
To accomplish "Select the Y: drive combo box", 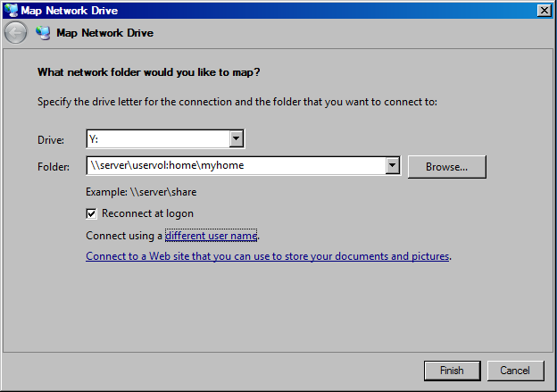I will pos(157,138).
